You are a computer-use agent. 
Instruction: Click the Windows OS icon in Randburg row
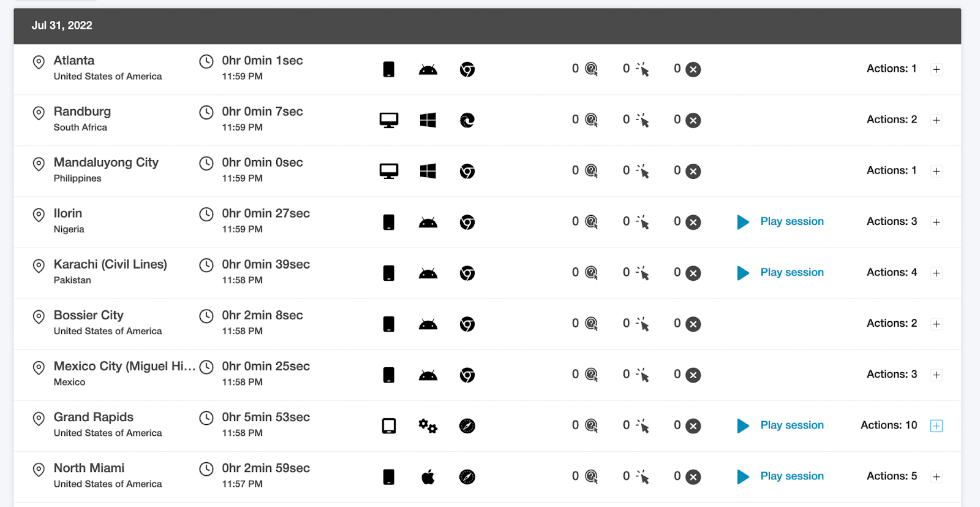pos(428,120)
